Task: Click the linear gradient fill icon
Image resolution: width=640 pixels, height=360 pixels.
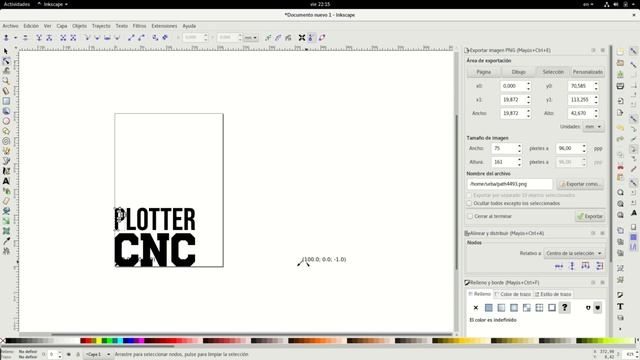Action: tap(501, 307)
